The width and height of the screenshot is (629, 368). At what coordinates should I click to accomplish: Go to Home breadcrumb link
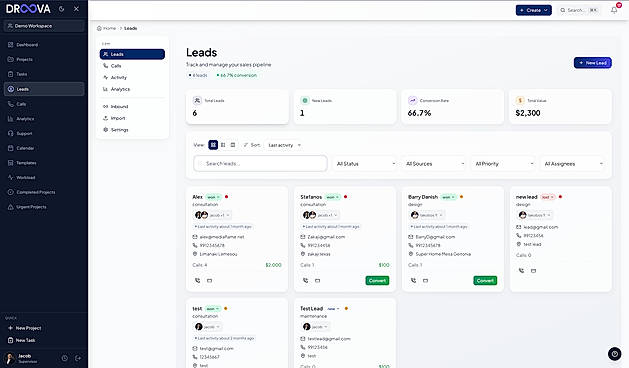coord(106,28)
